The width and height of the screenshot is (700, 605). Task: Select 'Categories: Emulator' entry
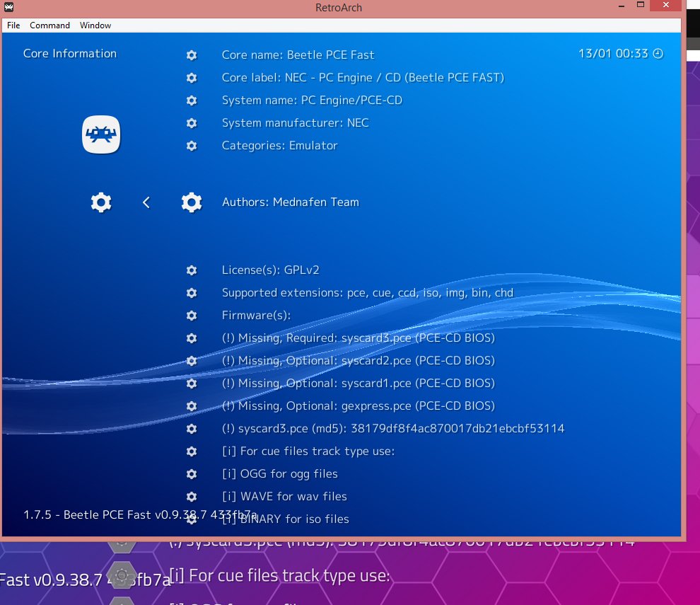click(x=279, y=146)
